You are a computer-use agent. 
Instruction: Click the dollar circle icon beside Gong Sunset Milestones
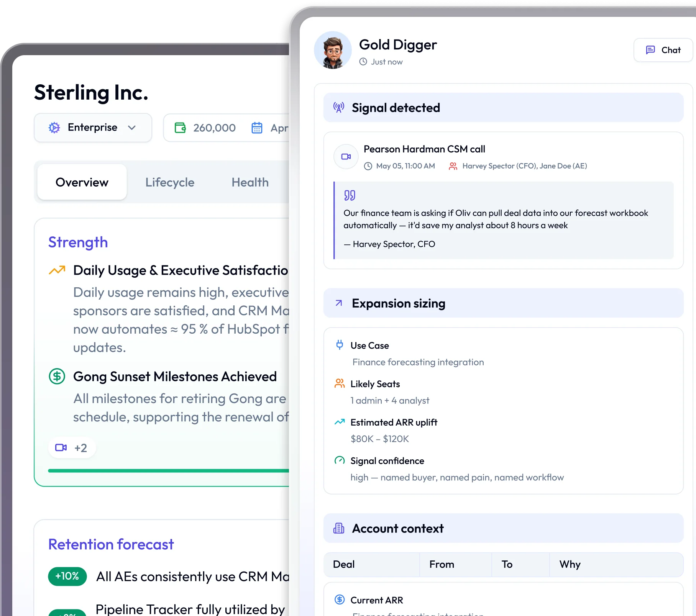pos(57,376)
